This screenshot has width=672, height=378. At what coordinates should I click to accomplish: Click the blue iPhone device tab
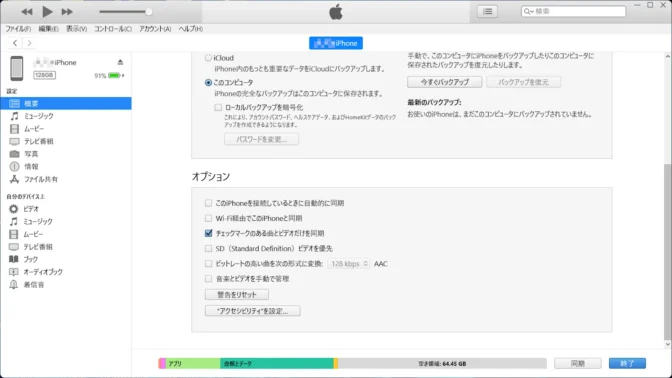point(336,43)
